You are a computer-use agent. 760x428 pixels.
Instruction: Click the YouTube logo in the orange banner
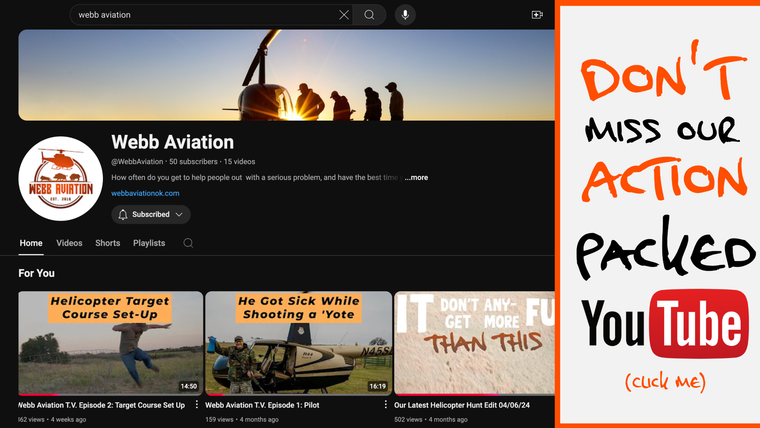click(665, 323)
